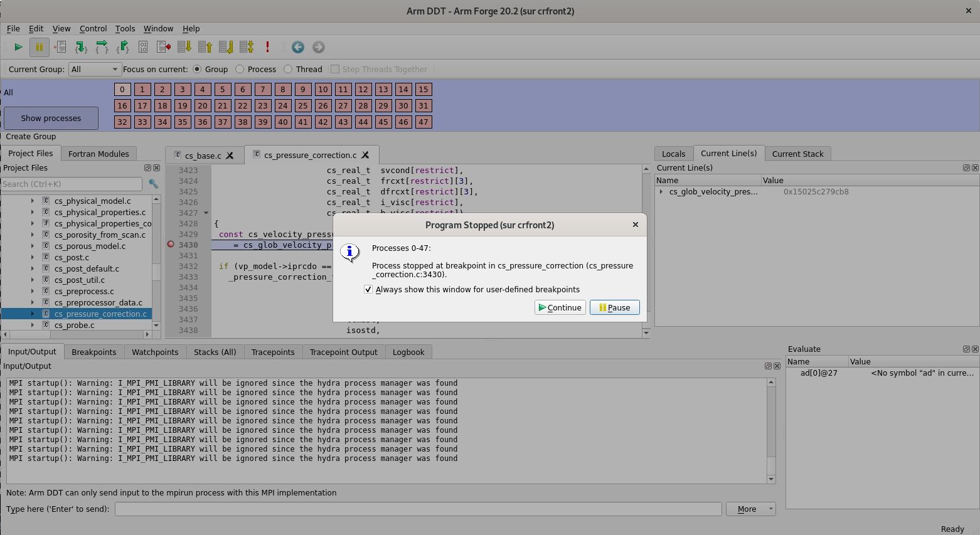This screenshot has height=535, width=980.
Task: Click Pause in Program Stopped dialog
Action: click(615, 307)
